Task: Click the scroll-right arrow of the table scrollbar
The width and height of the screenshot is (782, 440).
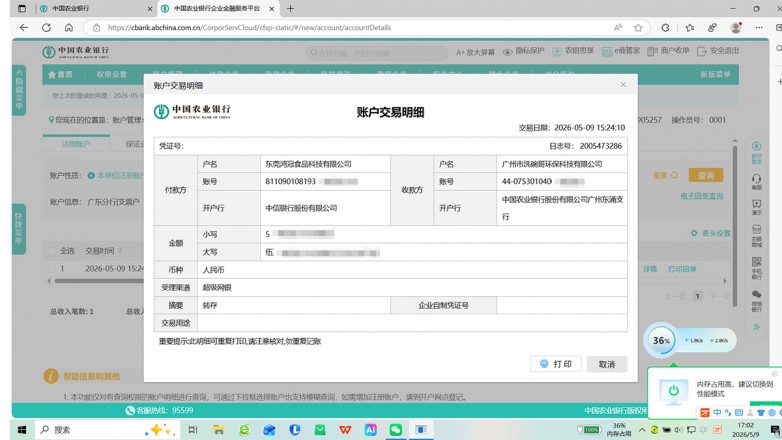Action: 725,281
